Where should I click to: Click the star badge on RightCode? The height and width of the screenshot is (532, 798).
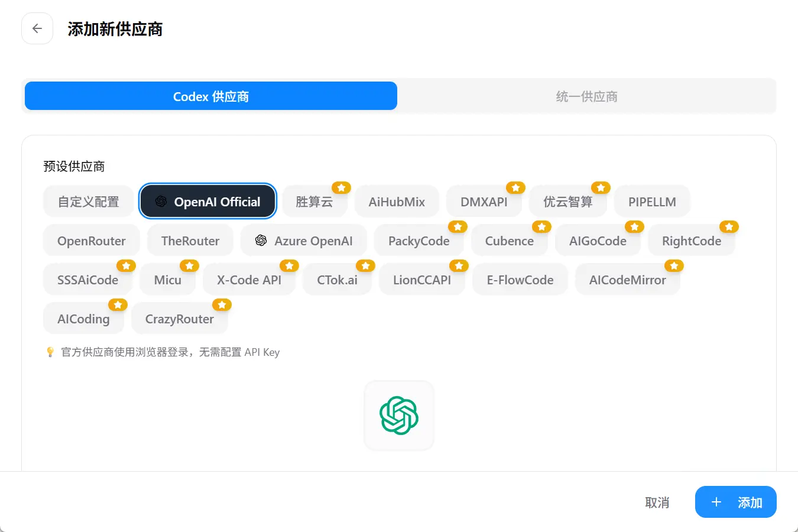pyautogui.click(x=729, y=227)
